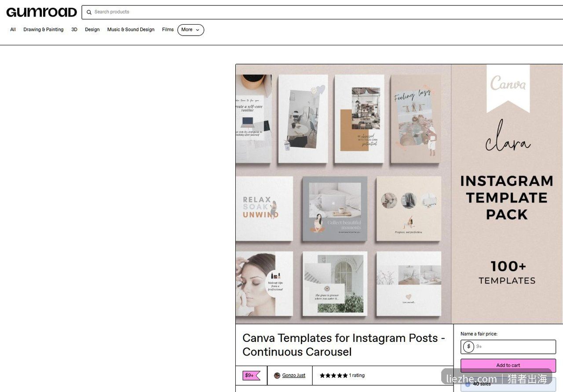Select the All category

coord(13,30)
